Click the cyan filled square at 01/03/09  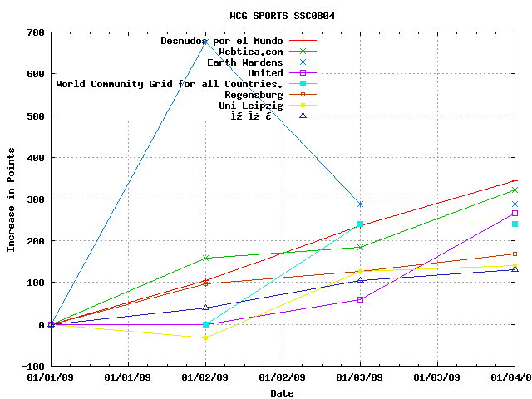[x=360, y=224]
